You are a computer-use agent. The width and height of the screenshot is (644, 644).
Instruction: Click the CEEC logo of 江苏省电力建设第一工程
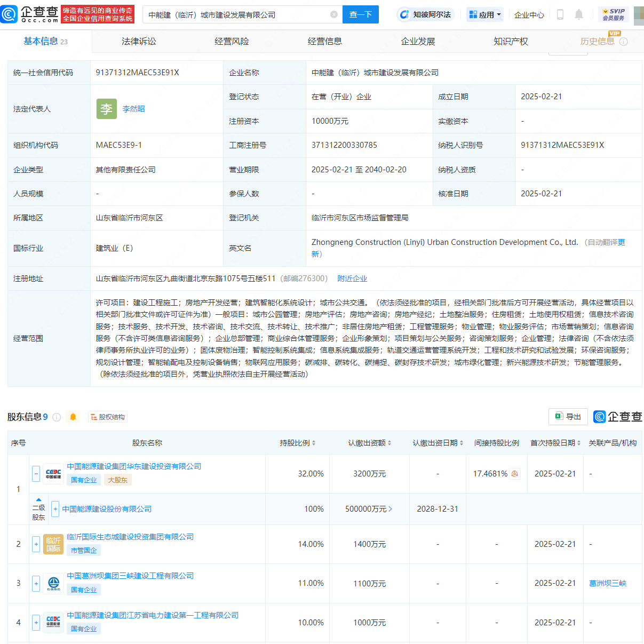point(53,623)
